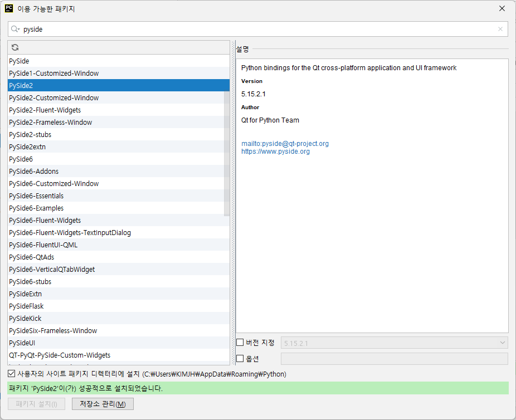Select PySide6-Addons package

119,171
